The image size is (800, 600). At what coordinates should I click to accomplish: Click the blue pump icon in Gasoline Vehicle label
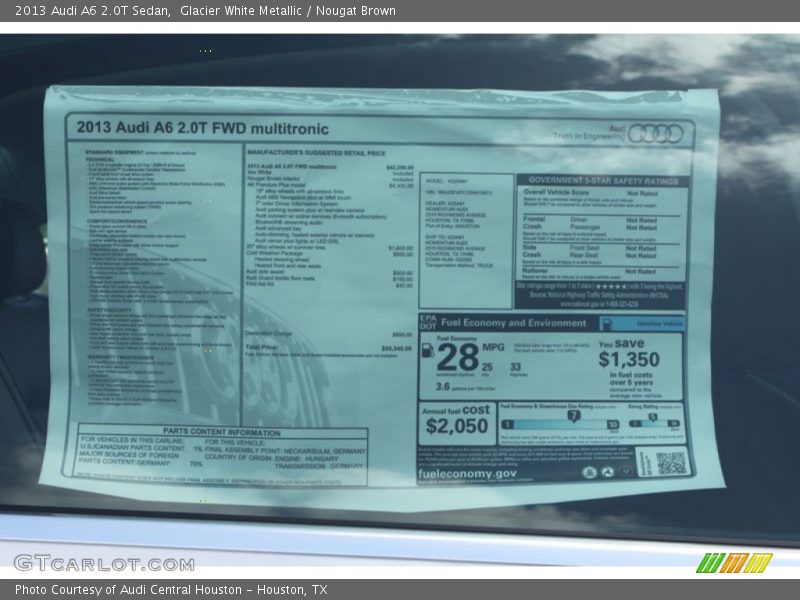click(607, 324)
